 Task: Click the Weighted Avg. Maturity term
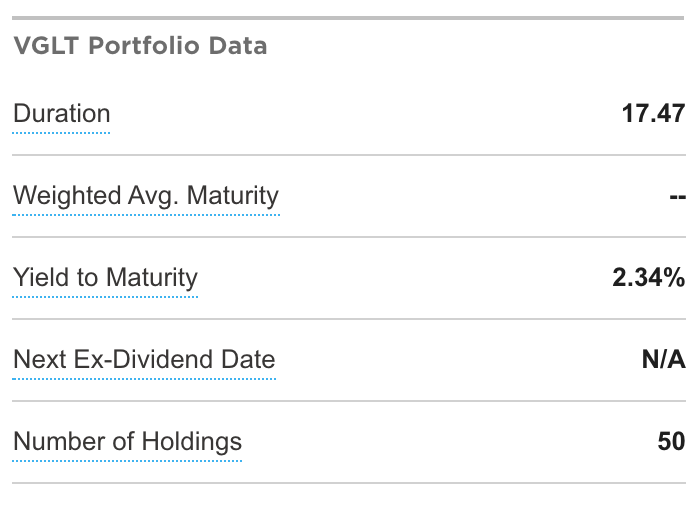tap(146, 196)
